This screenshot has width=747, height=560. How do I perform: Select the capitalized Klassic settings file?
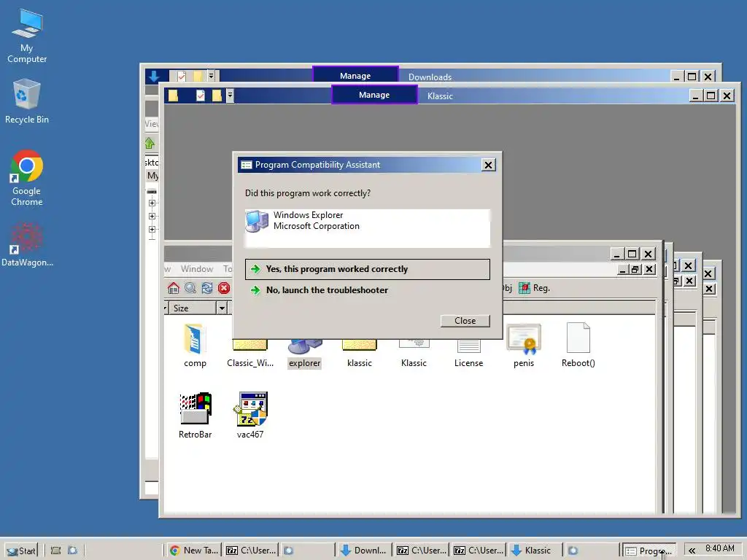point(414,354)
